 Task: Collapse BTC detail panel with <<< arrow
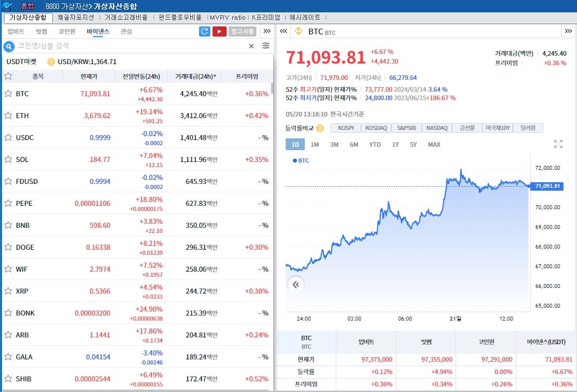coord(283,31)
